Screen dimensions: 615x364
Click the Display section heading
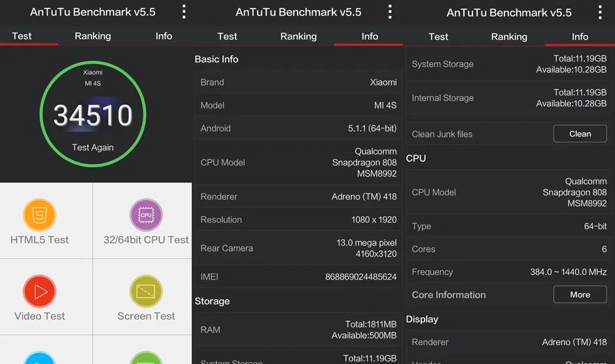422,319
